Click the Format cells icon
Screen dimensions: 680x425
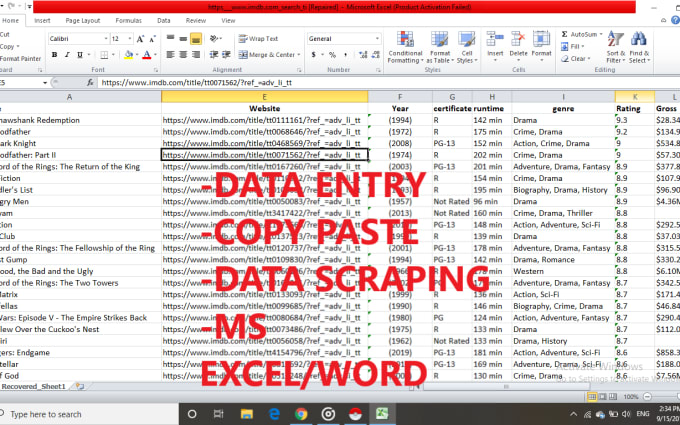pyautogui.click(x=541, y=39)
